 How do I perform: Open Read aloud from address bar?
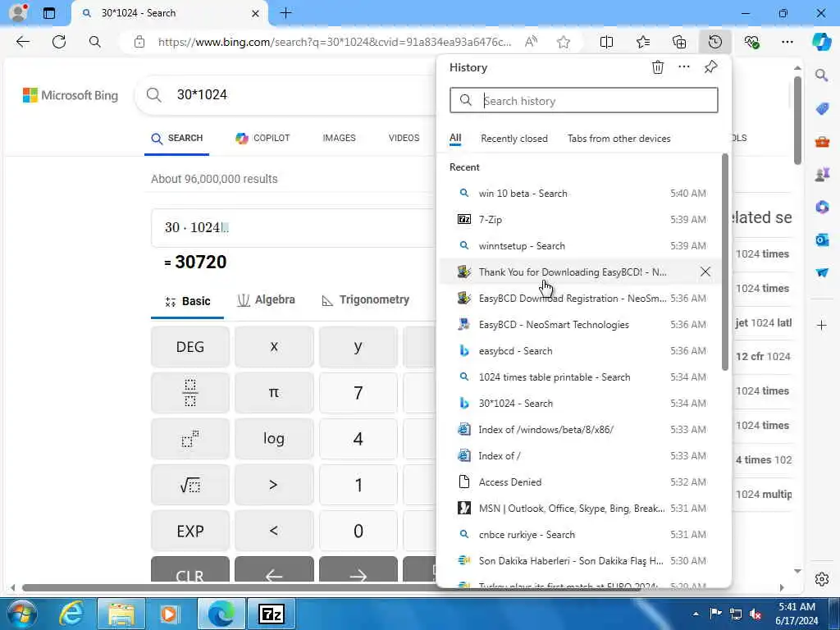[531, 42]
